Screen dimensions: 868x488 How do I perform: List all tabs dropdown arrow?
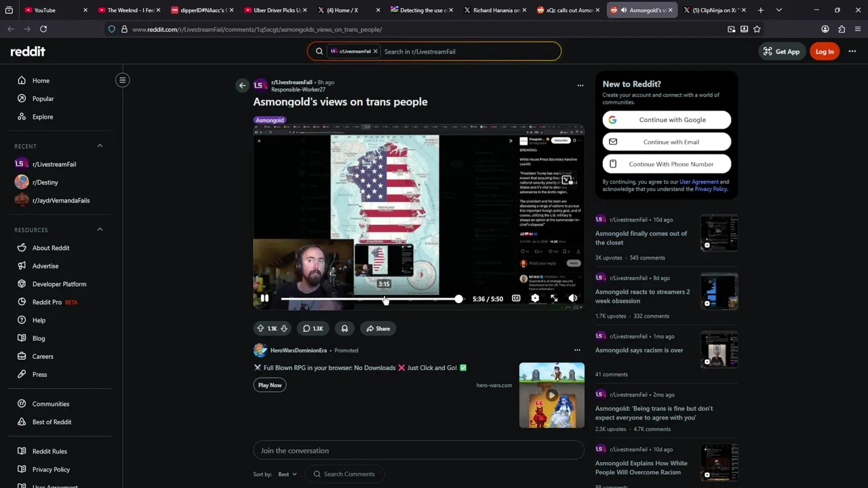(x=778, y=10)
